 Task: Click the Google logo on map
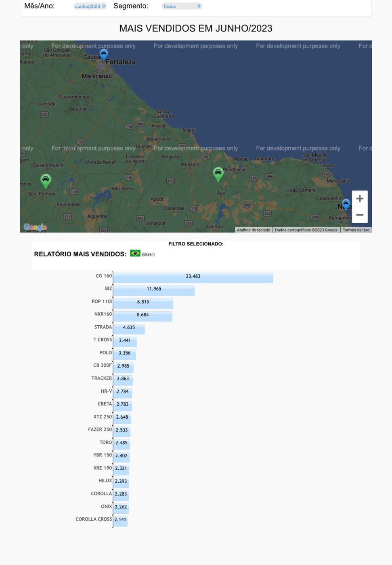[x=35, y=227]
